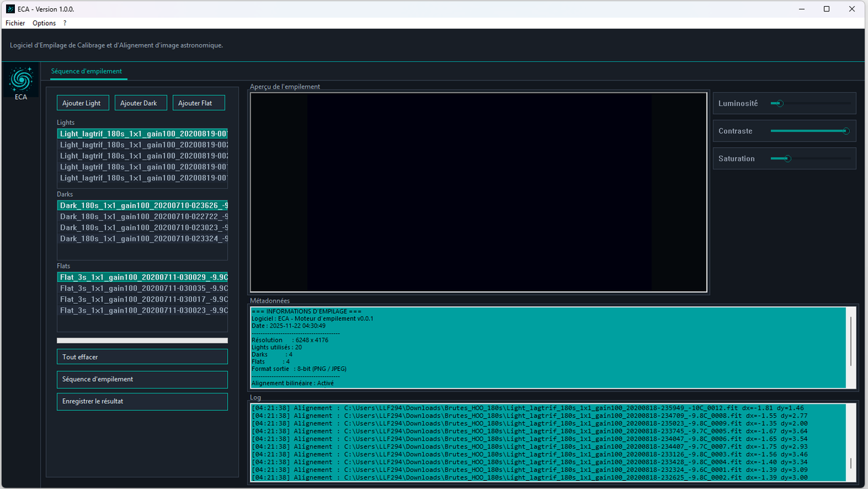Click the Ajouter Dark button
This screenshot has height=489, width=868.
[139, 103]
